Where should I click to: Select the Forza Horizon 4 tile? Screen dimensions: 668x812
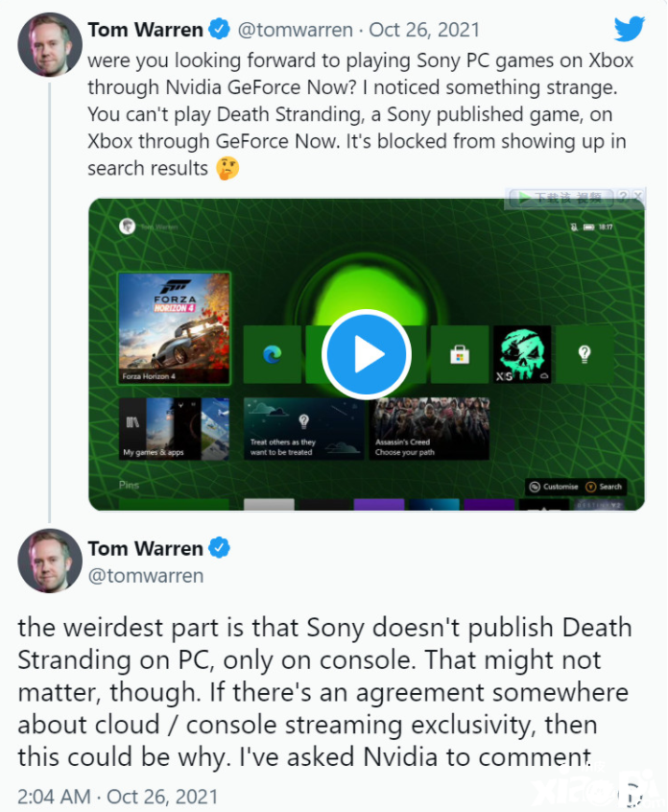tap(174, 328)
